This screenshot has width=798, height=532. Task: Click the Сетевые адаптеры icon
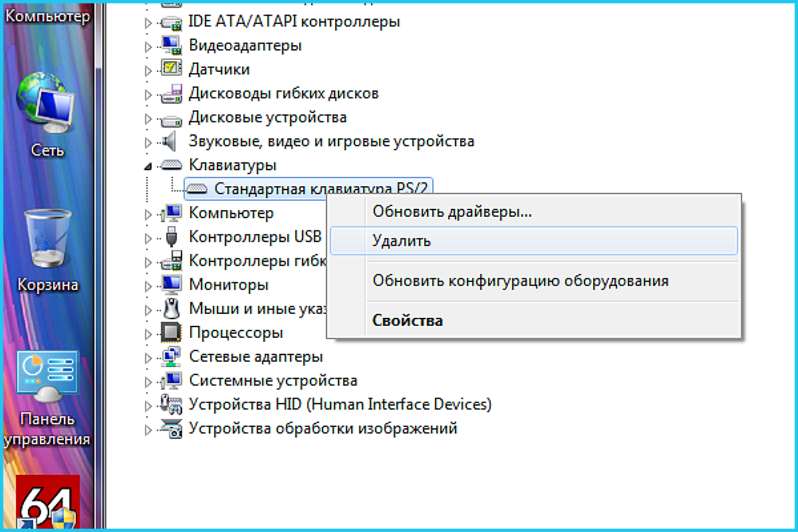click(x=172, y=356)
